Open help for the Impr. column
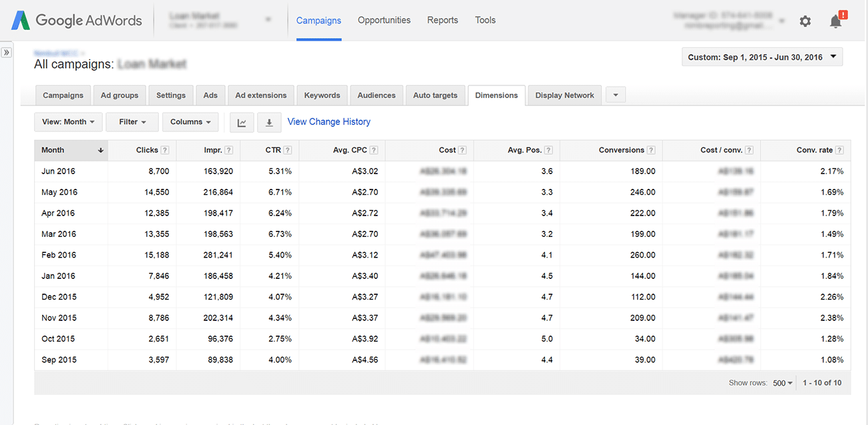Viewport: 868px width, 425px height. (x=228, y=150)
